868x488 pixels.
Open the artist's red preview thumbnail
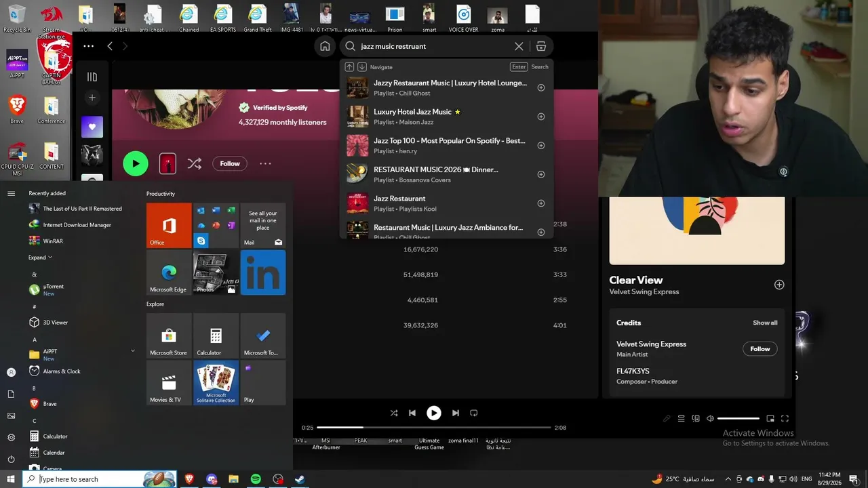pos(167,163)
